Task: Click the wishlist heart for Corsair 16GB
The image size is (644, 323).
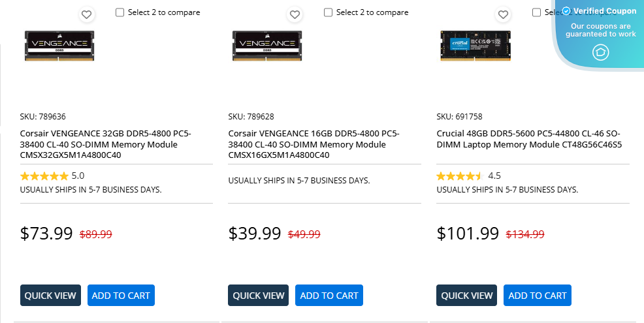Action: click(x=295, y=14)
